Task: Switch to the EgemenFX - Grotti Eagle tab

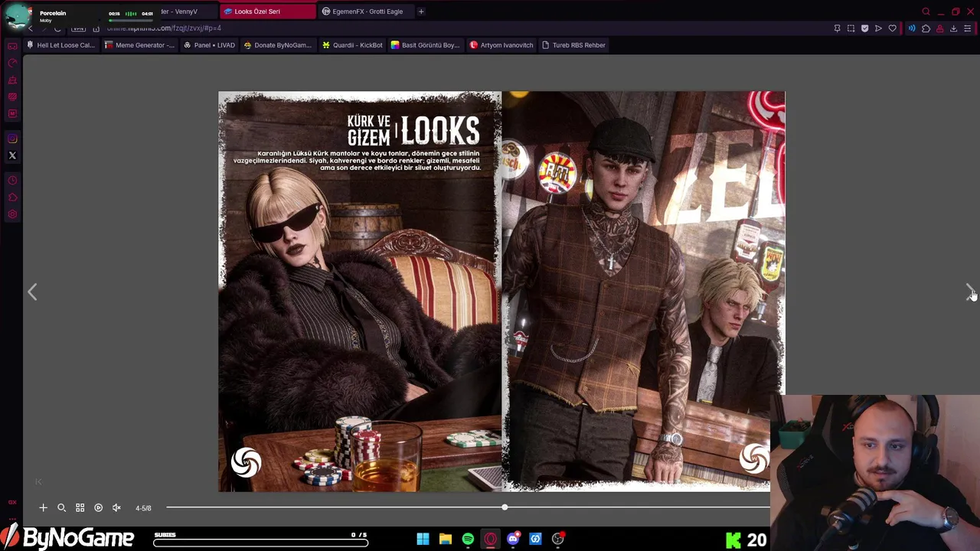Action: tap(367, 11)
